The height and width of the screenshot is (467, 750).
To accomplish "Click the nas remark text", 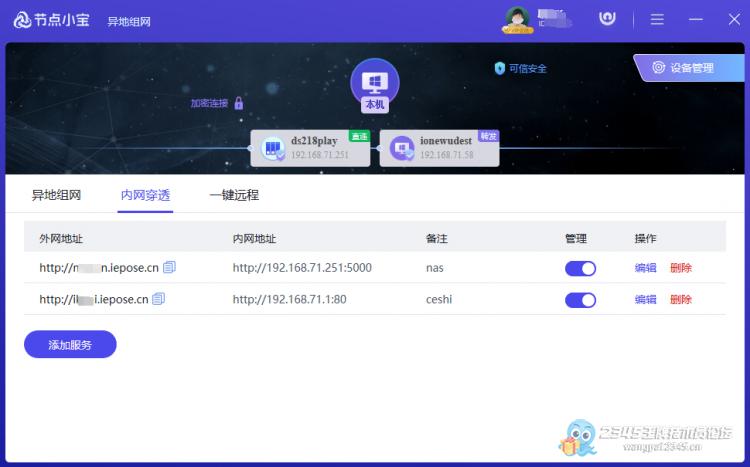I will coord(434,268).
